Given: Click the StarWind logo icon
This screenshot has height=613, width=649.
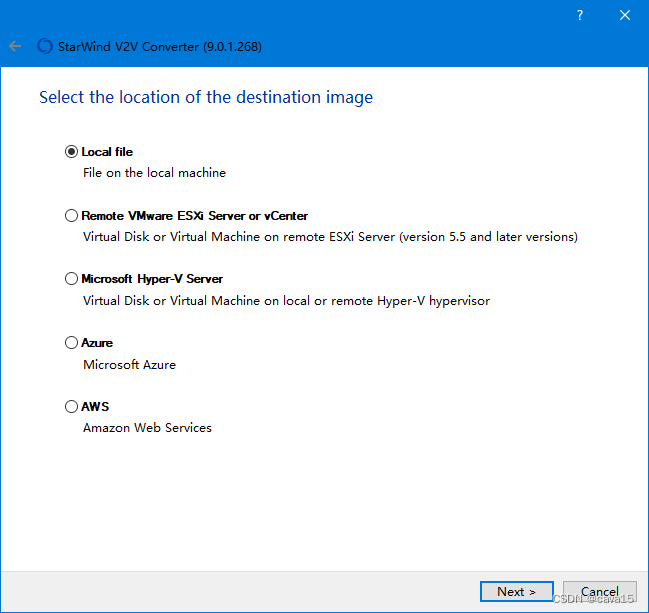Looking at the screenshot, I should [x=45, y=46].
